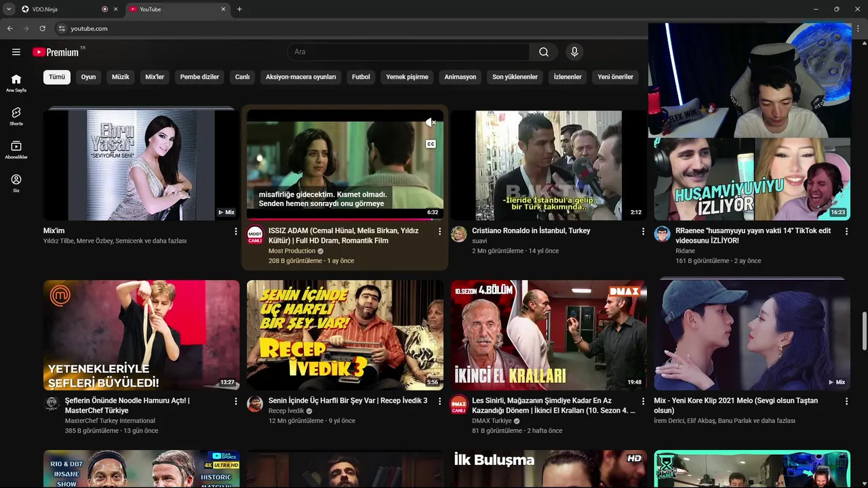Image resolution: width=868 pixels, height=488 pixels.
Task: Select the Müzik filter chip
Action: point(120,77)
